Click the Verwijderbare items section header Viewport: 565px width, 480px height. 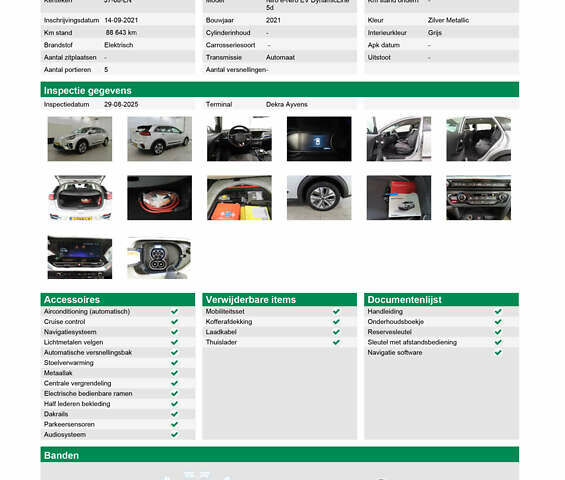pos(280,299)
